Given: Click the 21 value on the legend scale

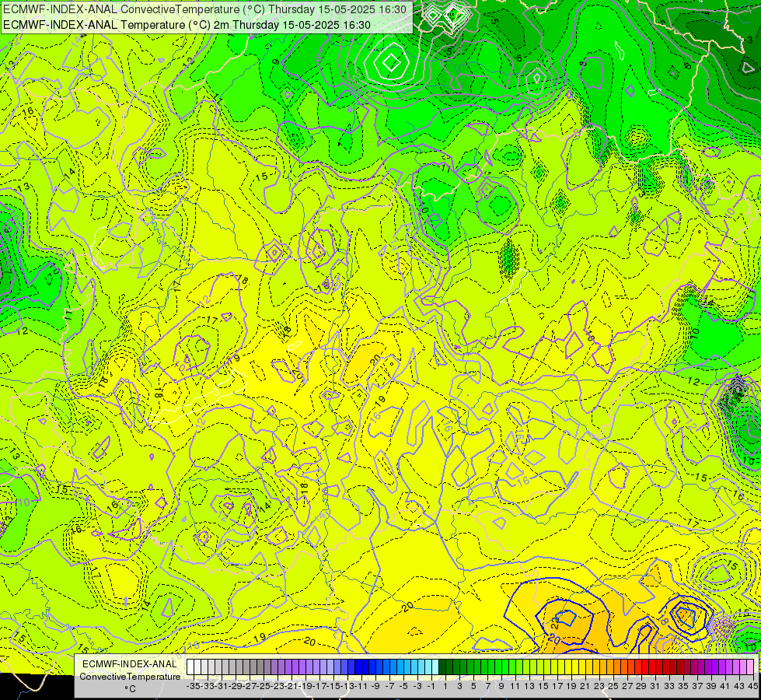Looking at the screenshot, I should [585, 686].
